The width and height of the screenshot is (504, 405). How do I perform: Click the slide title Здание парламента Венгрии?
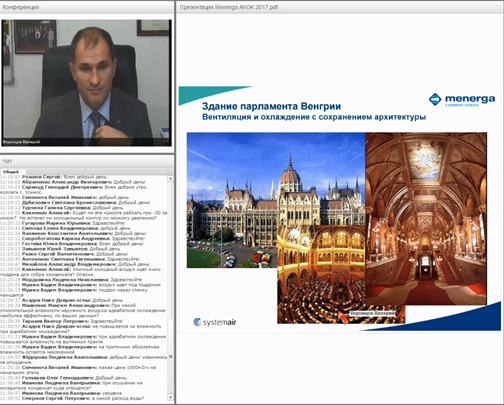click(x=271, y=106)
